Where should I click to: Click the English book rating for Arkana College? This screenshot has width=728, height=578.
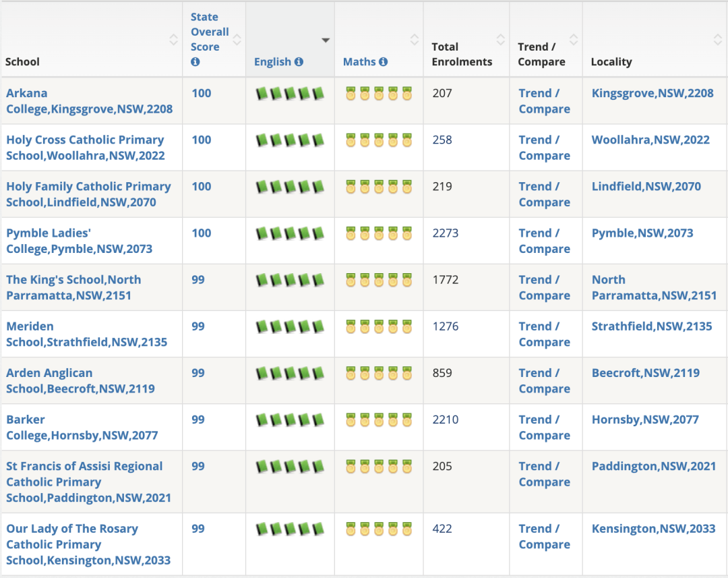pyautogui.click(x=290, y=93)
